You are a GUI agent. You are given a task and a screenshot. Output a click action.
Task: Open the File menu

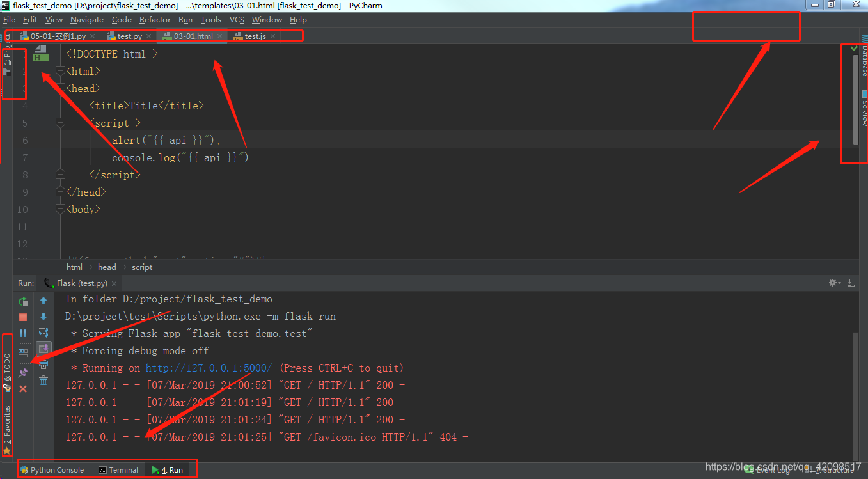[9, 20]
